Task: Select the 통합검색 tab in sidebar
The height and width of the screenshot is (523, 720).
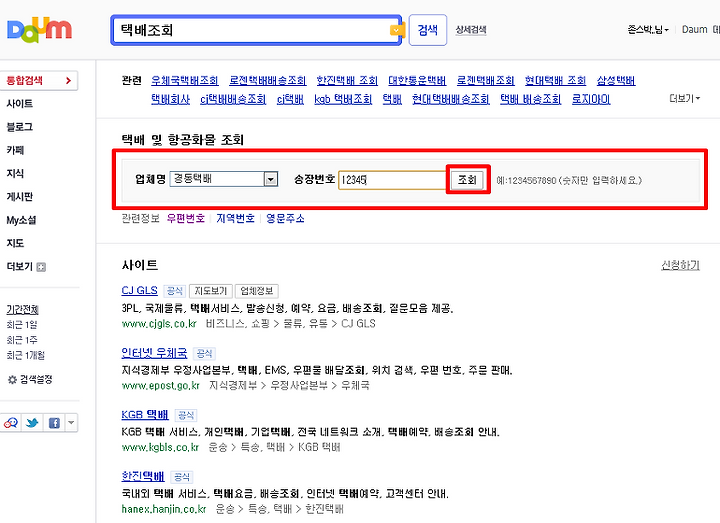Action: coord(39,80)
